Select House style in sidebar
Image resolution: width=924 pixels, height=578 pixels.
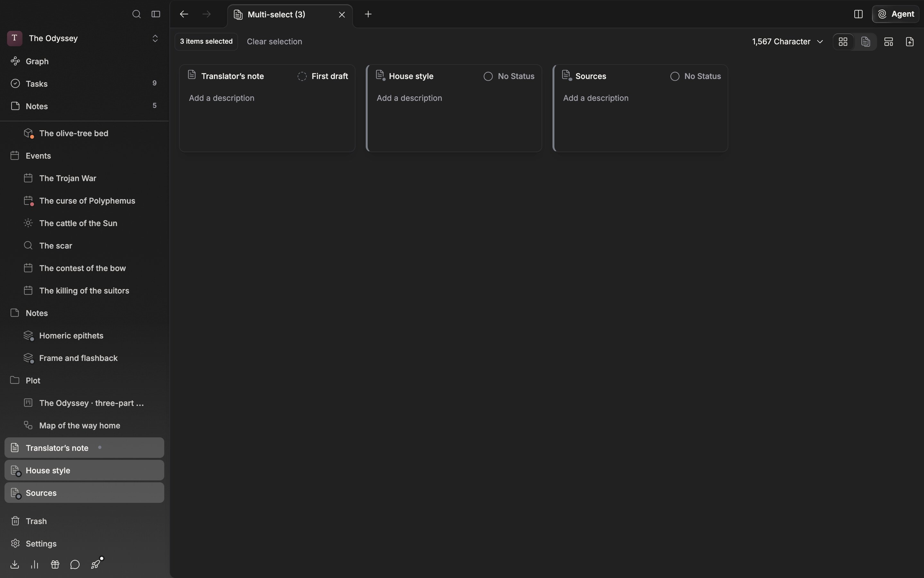(x=84, y=470)
